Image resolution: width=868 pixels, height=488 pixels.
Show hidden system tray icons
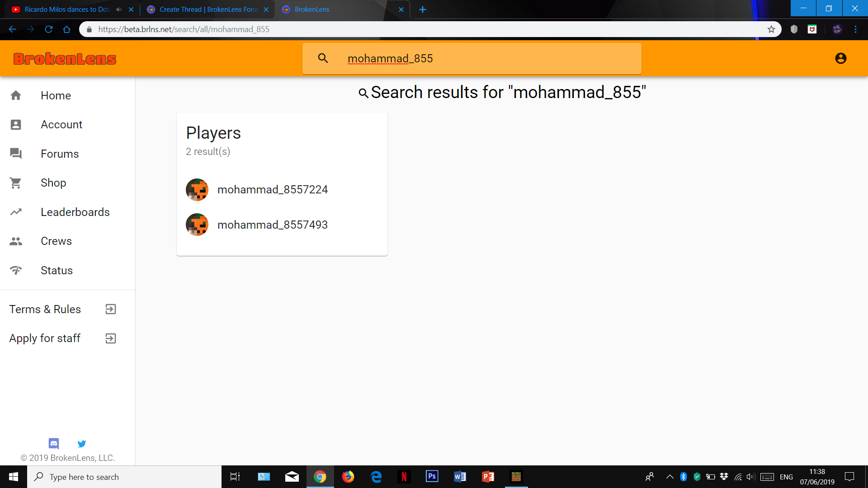pyautogui.click(x=670, y=477)
